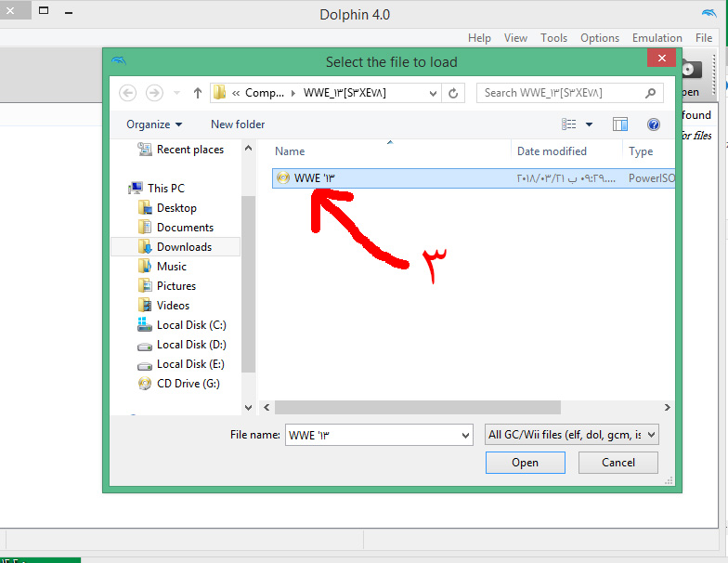Go up one folder level
Image resolution: width=728 pixels, height=563 pixels.
198,93
